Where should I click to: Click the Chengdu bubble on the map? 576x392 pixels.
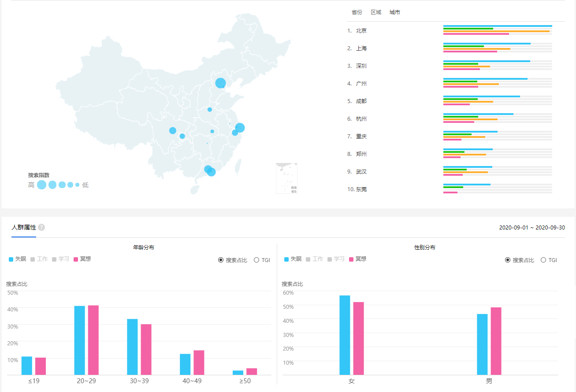(x=173, y=130)
